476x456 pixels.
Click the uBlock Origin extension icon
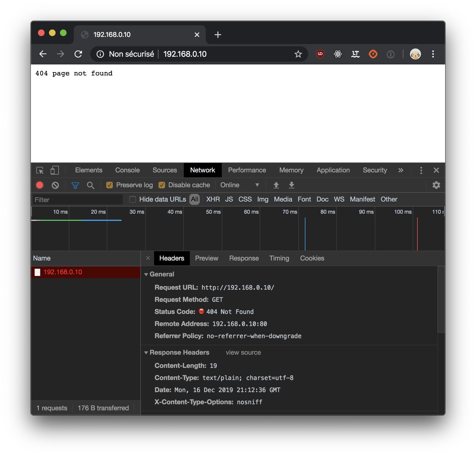320,54
